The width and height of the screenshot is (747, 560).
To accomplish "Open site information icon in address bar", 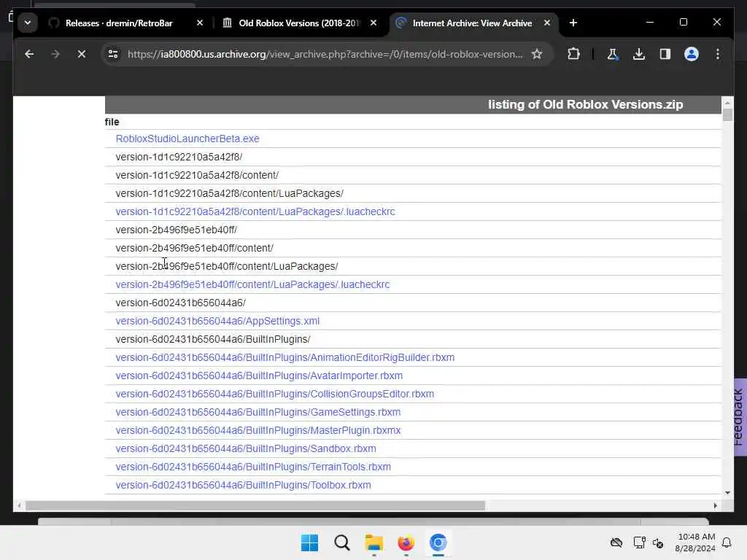I will coord(113,54).
